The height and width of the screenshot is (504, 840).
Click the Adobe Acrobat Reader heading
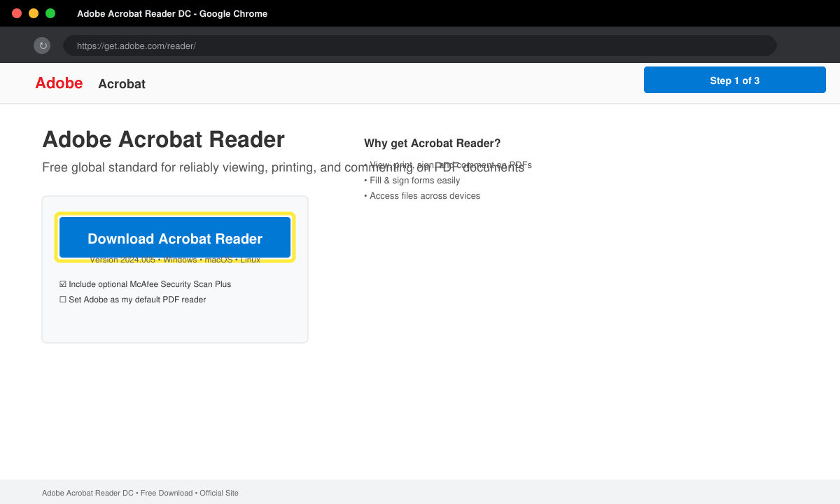[x=163, y=139]
